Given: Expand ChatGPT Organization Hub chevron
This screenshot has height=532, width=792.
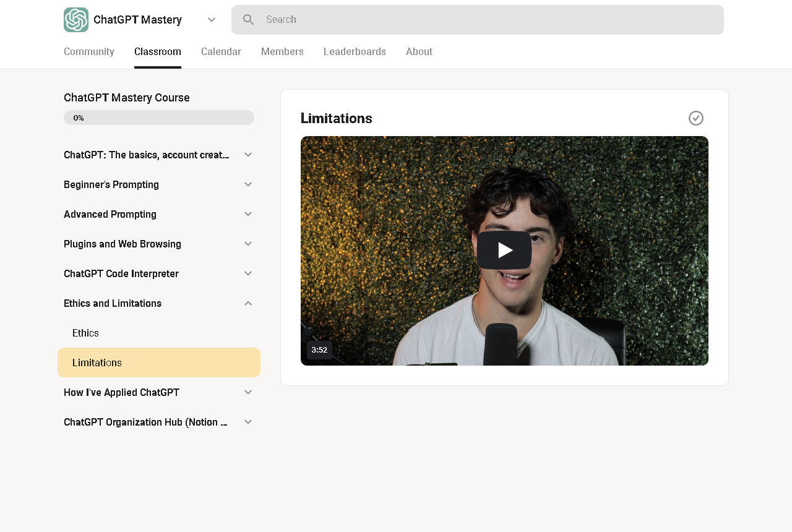Looking at the screenshot, I should [x=248, y=422].
